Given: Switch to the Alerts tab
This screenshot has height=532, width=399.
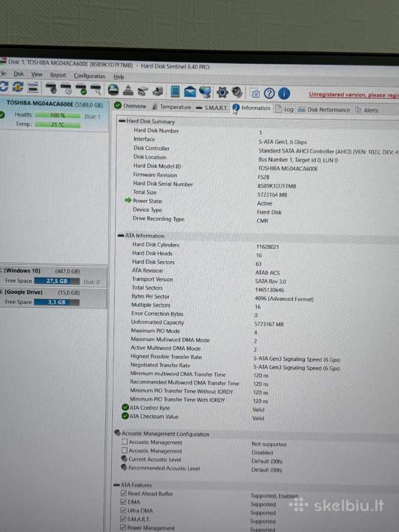Looking at the screenshot, I should (x=366, y=111).
